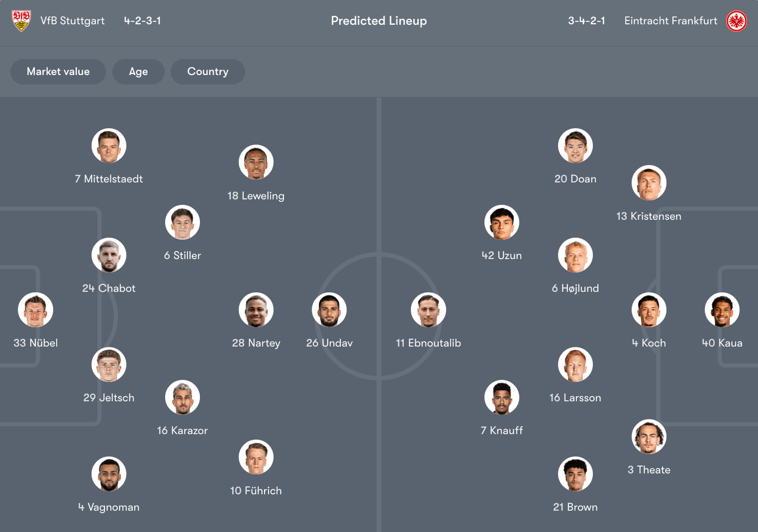
Task: Enable the Age display option
Action: point(138,71)
